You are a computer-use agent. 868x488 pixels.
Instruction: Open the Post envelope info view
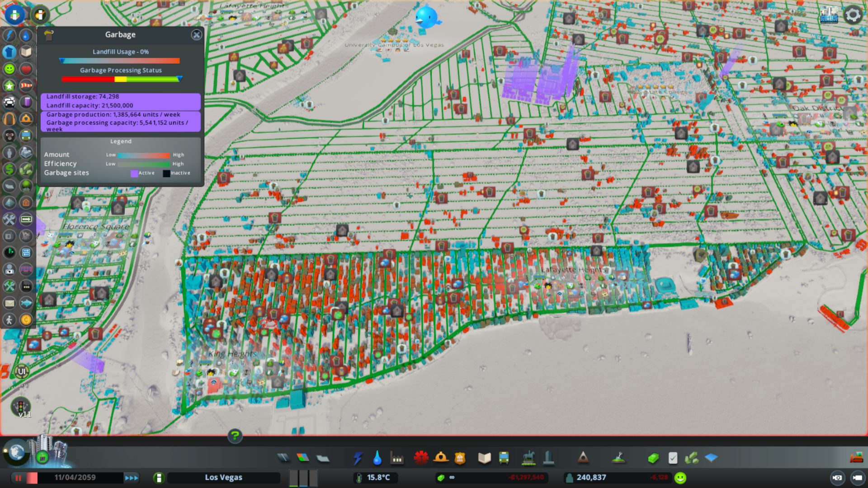[x=9, y=303]
